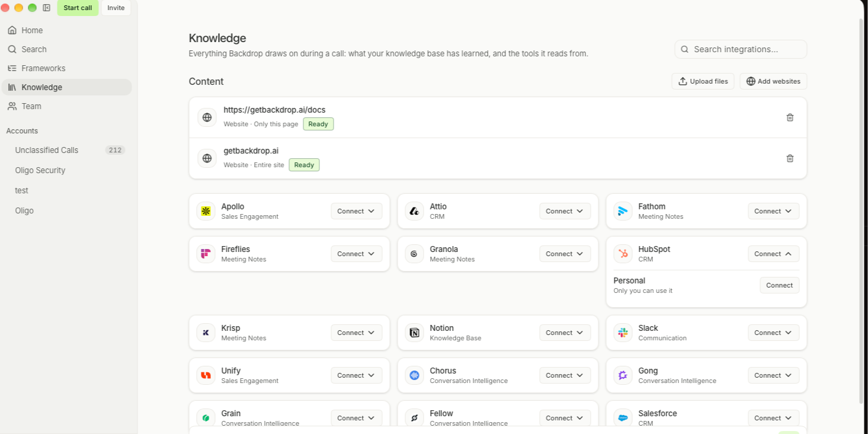
Task: Open Frameworks in the sidebar
Action: 66,68
